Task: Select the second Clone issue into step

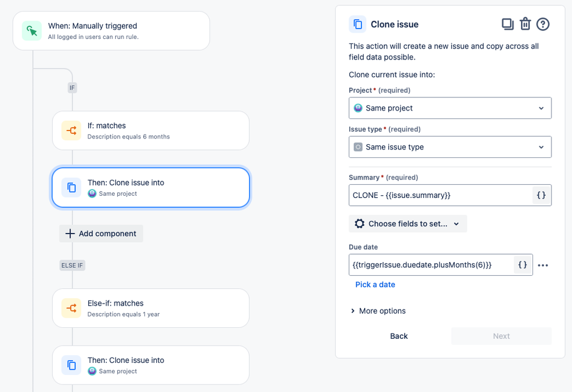Action: pos(151,365)
